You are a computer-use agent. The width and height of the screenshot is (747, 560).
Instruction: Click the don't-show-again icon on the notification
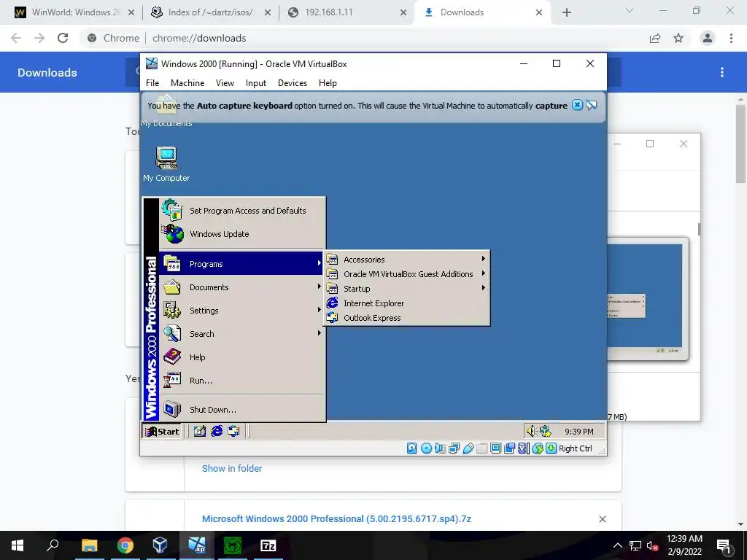pyautogui.click(x=591, y=105)
